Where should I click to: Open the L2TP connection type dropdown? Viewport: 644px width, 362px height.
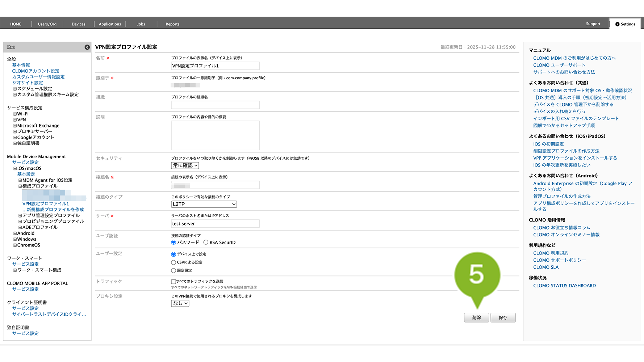[x=204, y=204]
